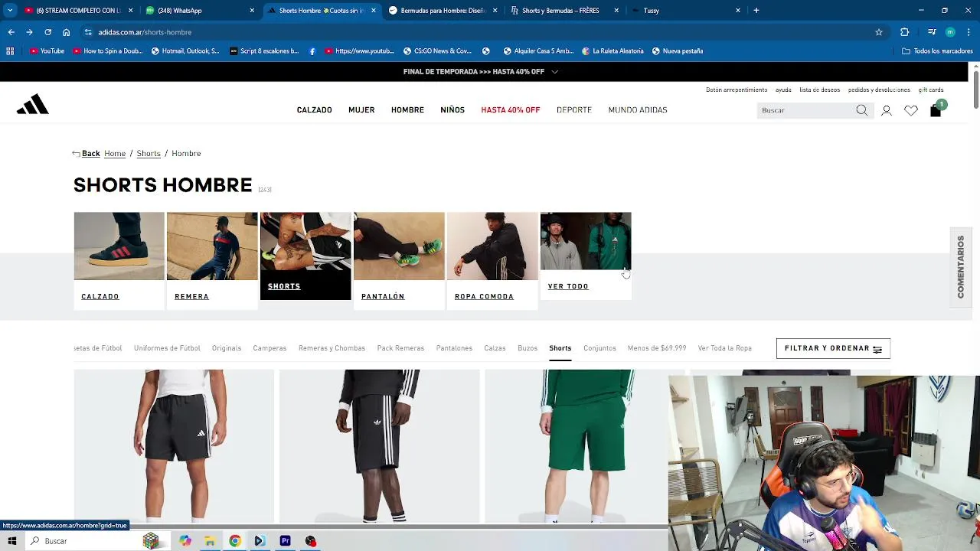
Task: Open the Windows Start menu
Action: [12, 541]
